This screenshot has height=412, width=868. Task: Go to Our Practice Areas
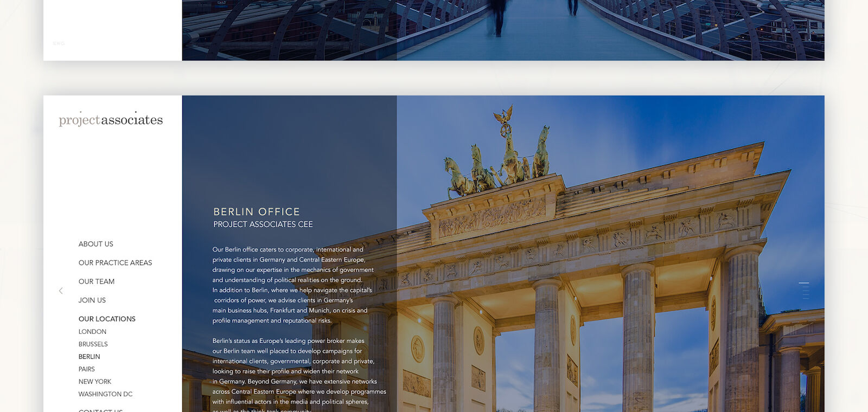pyautogui.click(x=115, y=263)
